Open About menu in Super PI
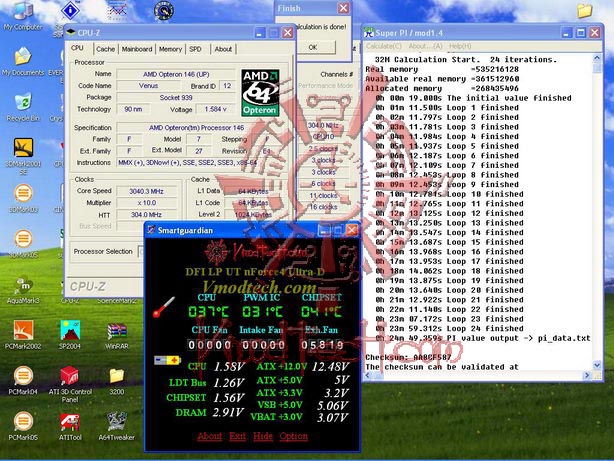The width and height of the screenshot is (614, 461). click(x=425, y=46)
